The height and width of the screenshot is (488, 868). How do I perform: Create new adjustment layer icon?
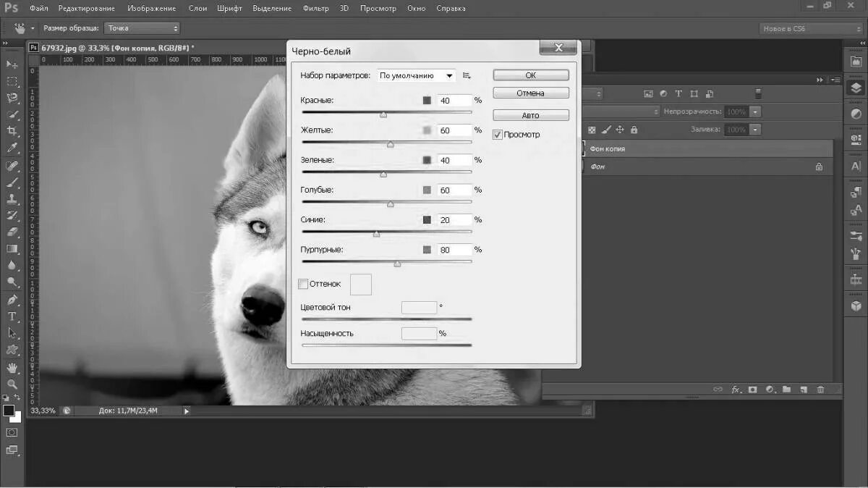click(770, 390)
